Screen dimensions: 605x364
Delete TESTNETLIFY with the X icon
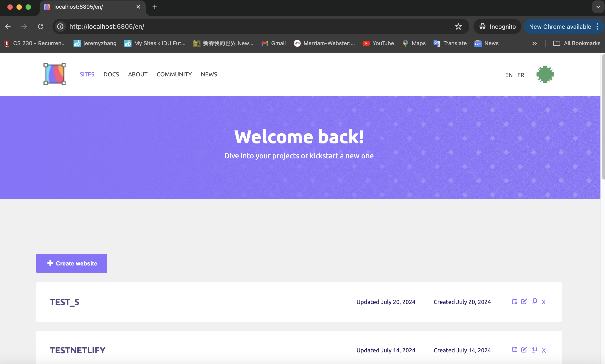coord(544,351)
